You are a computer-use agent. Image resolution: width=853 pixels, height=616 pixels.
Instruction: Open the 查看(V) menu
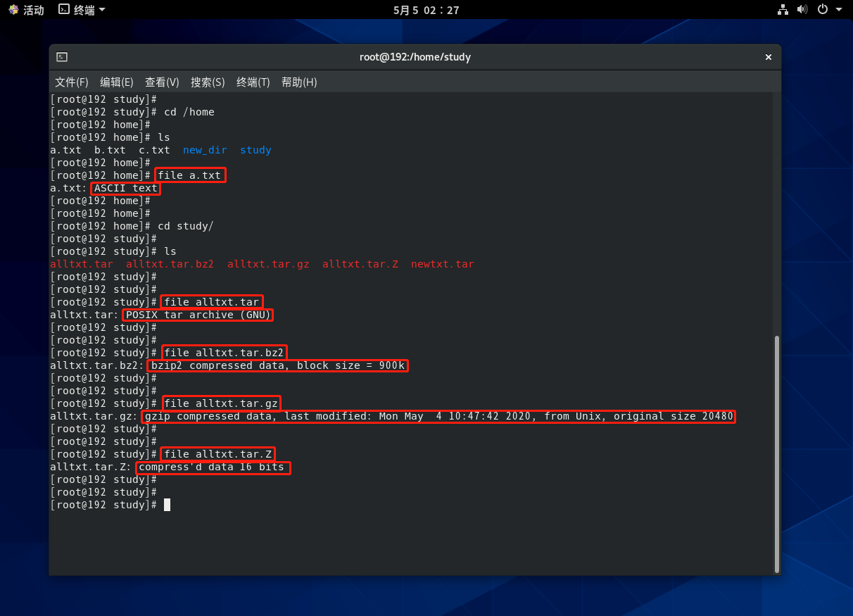[162, 82]
